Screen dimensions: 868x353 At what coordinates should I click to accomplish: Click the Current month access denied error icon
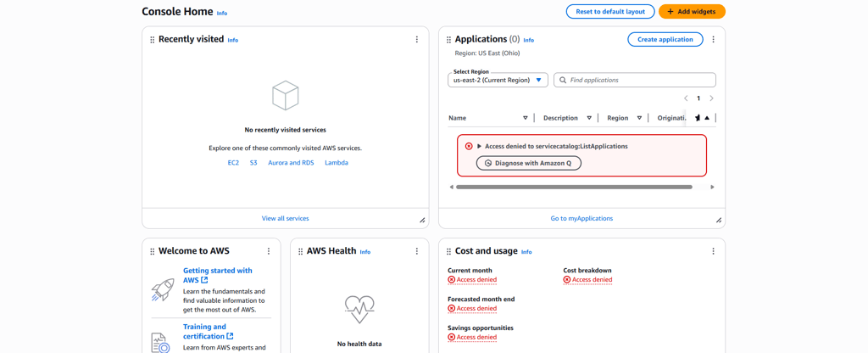(451, 279)
